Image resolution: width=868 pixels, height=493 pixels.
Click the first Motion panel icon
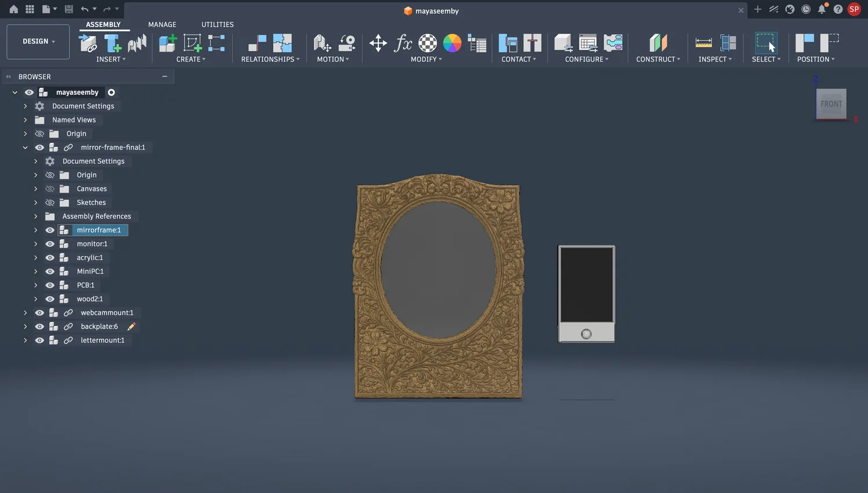(322, 43)
